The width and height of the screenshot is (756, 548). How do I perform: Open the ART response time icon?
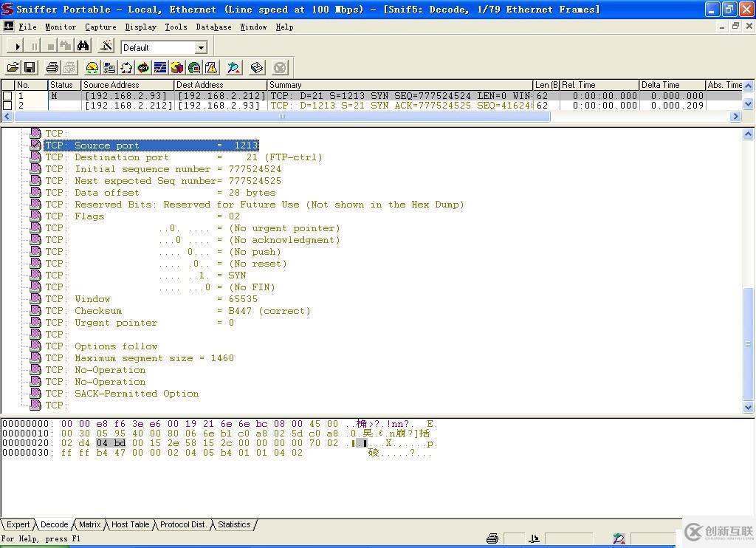pyautogui.click(x=143, y=67)
